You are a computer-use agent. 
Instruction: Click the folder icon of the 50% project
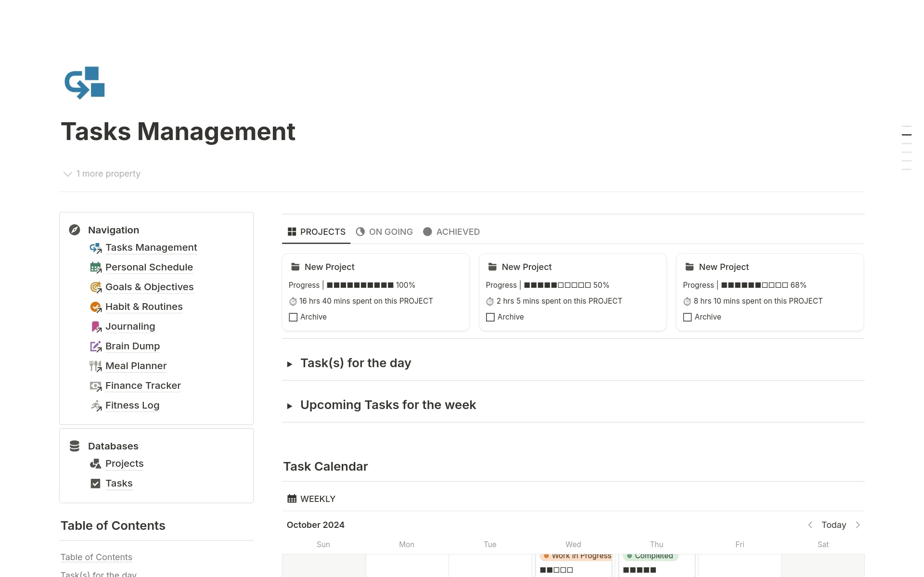click(x=492, y=267)
